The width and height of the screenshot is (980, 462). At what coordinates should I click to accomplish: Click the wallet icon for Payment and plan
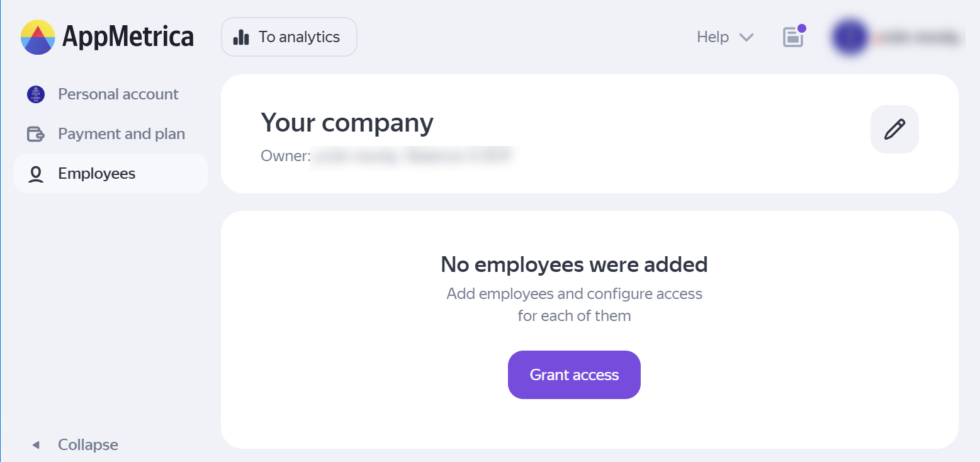36,134
